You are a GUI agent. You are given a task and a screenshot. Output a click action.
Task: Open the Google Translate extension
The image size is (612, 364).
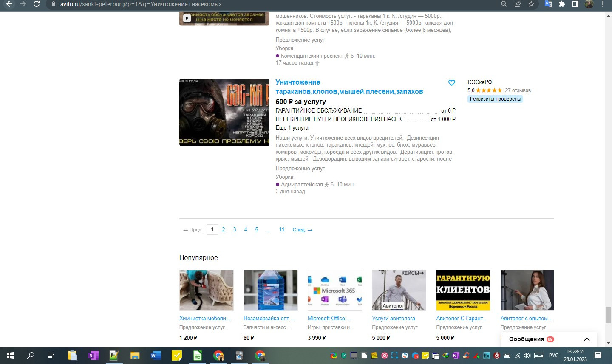[x=548, y=4]
